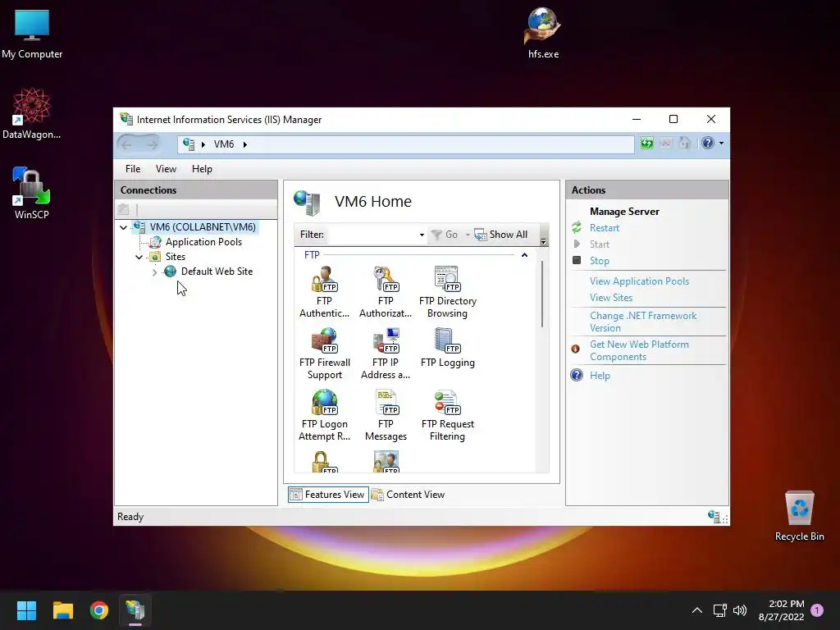840x630 pixels.
Task: Click the breadcrumb arrow after VM6
Action: [244, 144]
